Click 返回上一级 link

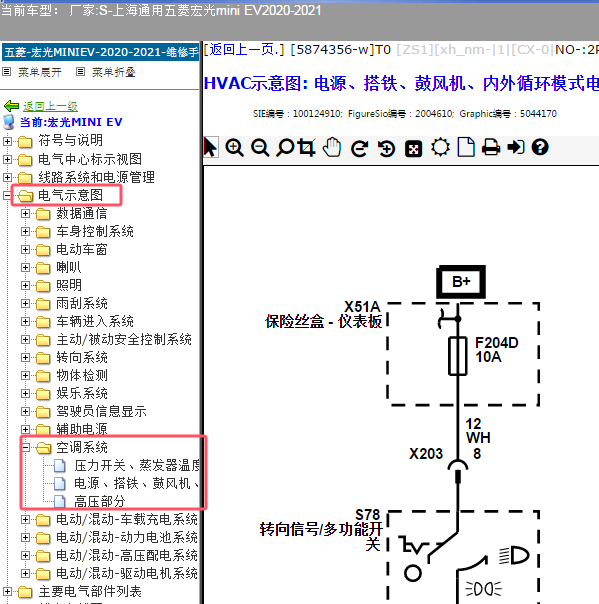pyautogui.click(x=50, y=106)
